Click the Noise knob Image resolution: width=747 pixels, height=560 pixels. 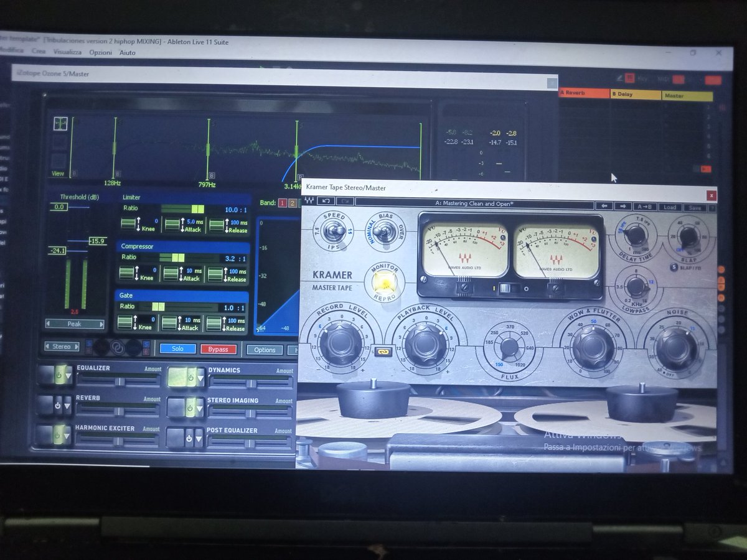point(677,349)
